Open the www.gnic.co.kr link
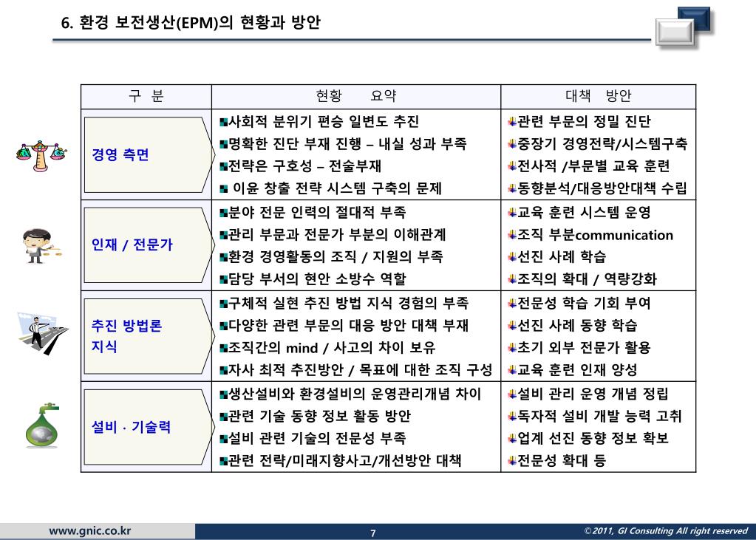Image resolution: width=756 pixels, height=540 pixels. (x=90, y=531)
